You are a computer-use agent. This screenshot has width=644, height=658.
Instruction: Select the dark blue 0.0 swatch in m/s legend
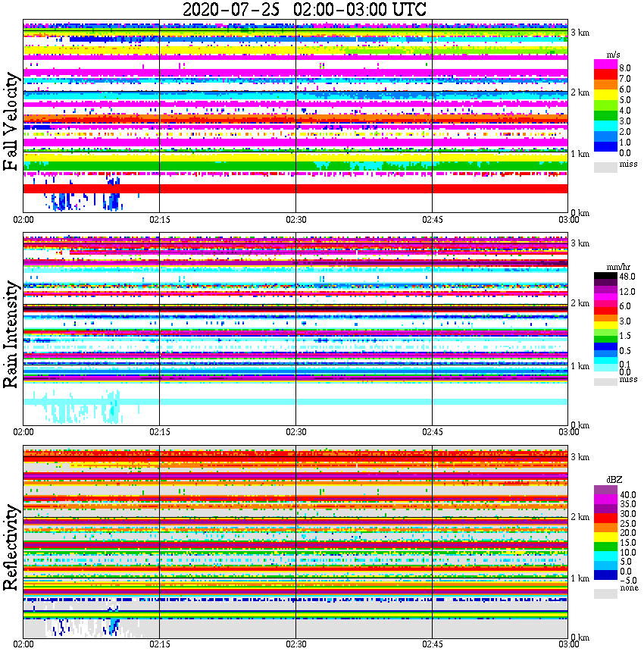(605, 146)
